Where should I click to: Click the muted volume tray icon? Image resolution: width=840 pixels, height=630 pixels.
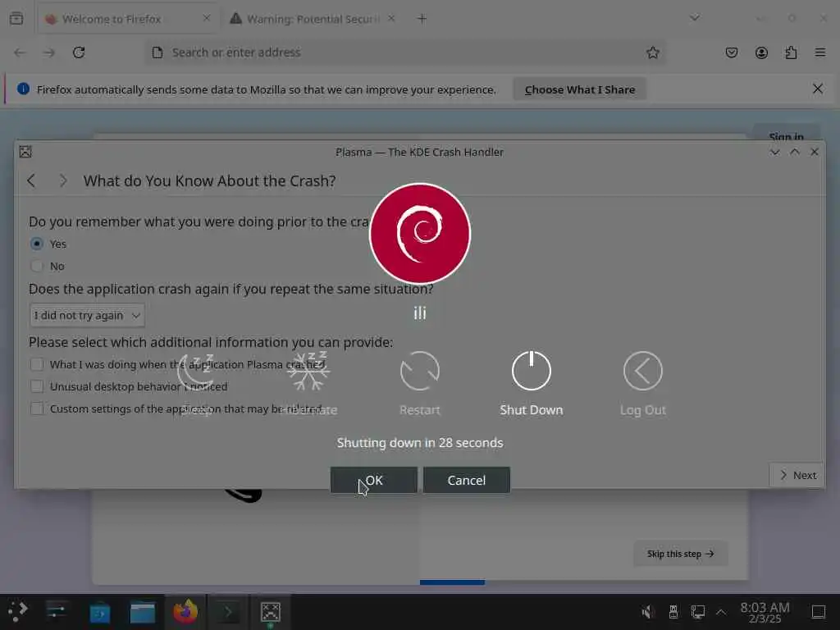[648, 612]
